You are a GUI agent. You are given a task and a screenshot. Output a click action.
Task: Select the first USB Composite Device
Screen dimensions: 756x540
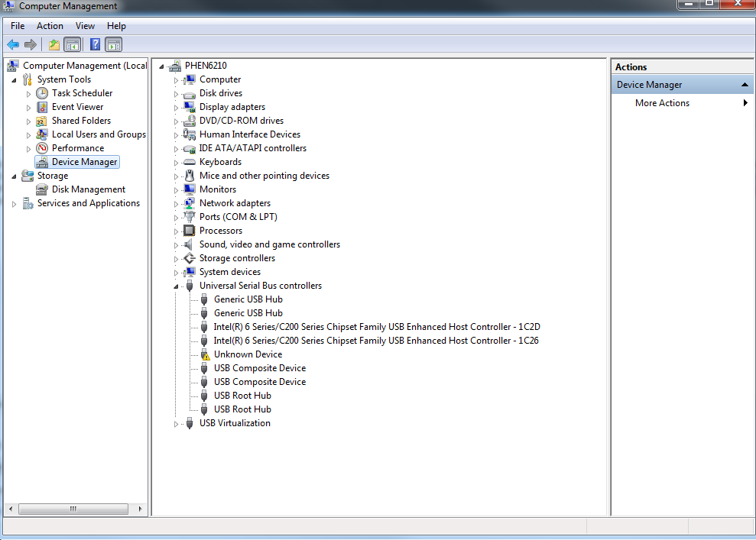(x=259, y=368)
